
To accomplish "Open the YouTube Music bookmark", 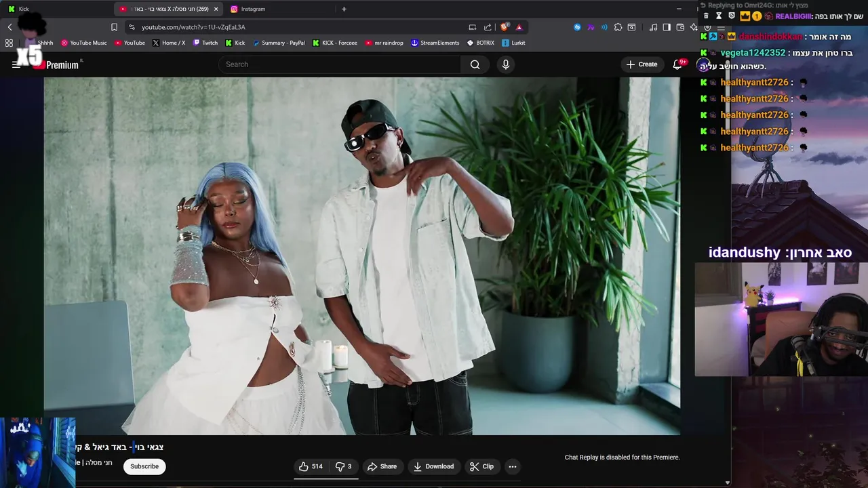I will pyautogui.click(x=84, y=43).
